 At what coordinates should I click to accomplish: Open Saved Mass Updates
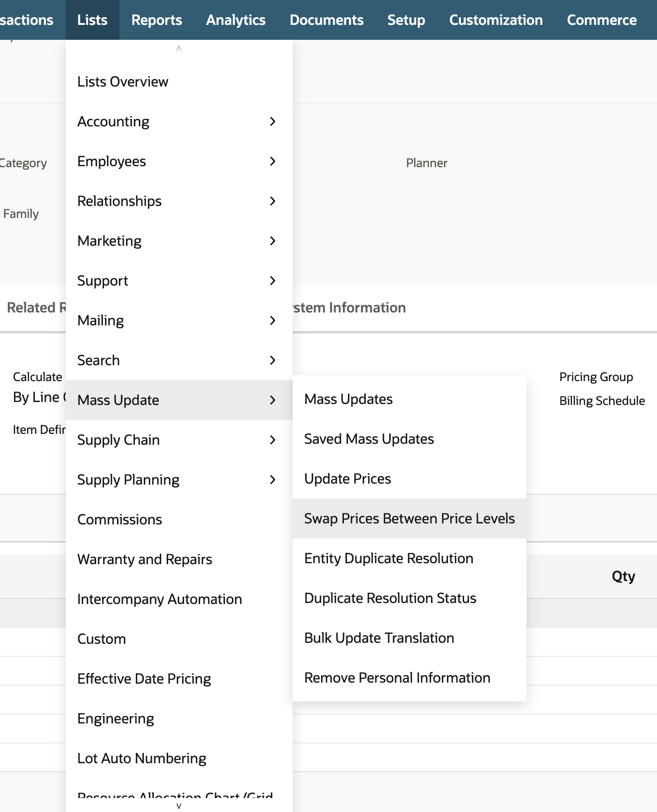coord(410,439)
